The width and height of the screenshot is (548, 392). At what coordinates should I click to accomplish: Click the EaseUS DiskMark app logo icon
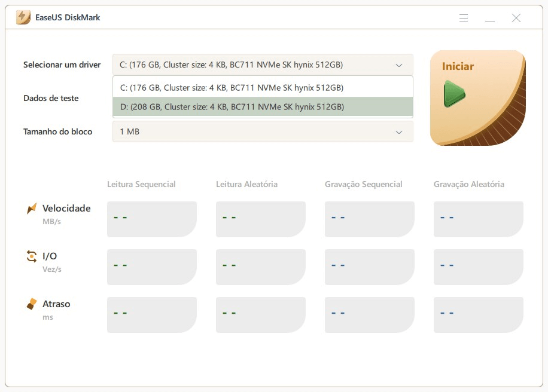click(23, 17)
